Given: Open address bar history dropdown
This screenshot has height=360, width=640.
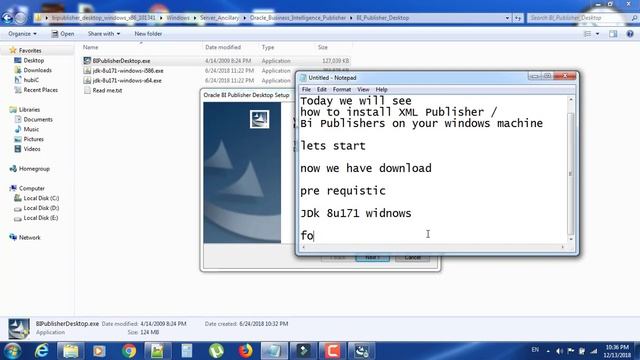Looking at the screenshot, I should [507, 18].
